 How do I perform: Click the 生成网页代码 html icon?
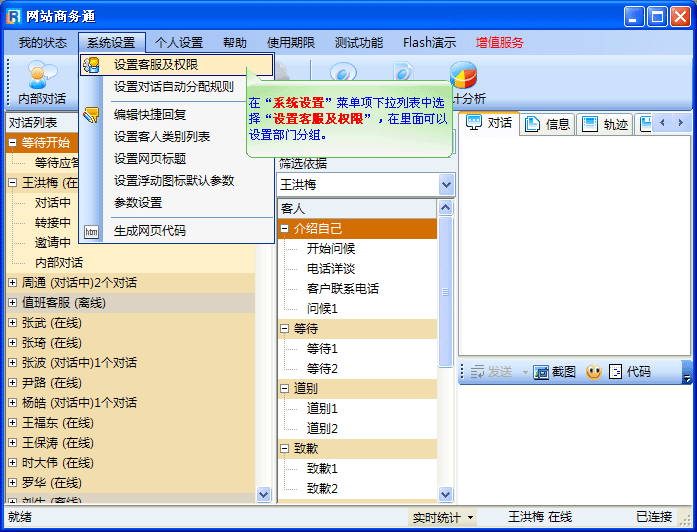[x=92, y=231]
